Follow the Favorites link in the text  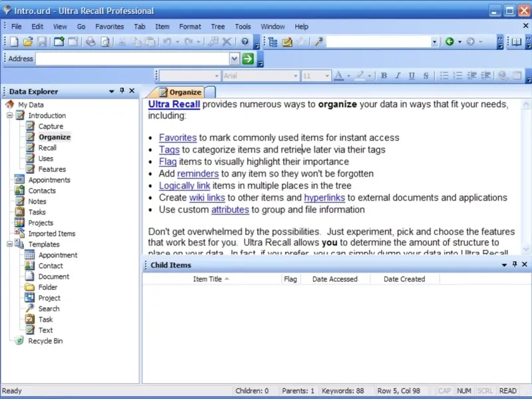178,138
